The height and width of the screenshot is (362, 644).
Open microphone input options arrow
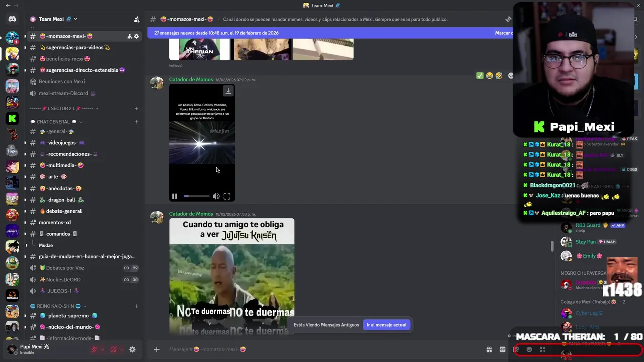[103, 349]
